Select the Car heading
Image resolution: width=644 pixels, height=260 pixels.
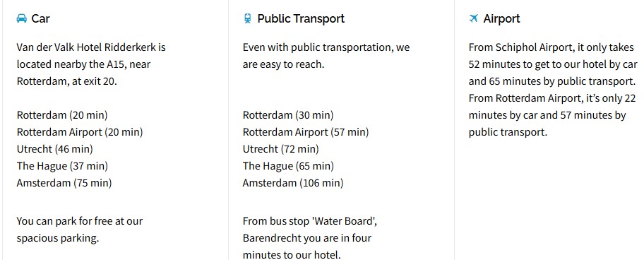[x=41, y=18]
